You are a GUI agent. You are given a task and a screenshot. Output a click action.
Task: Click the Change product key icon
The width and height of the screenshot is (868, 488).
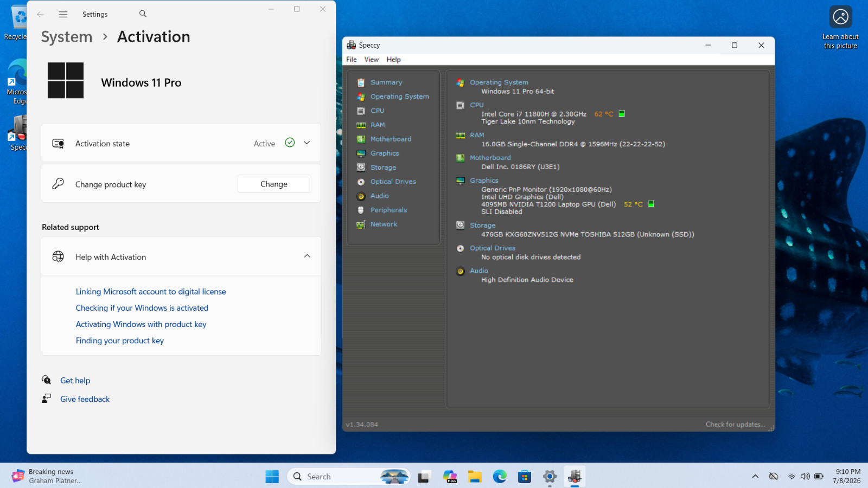point(58,184)
